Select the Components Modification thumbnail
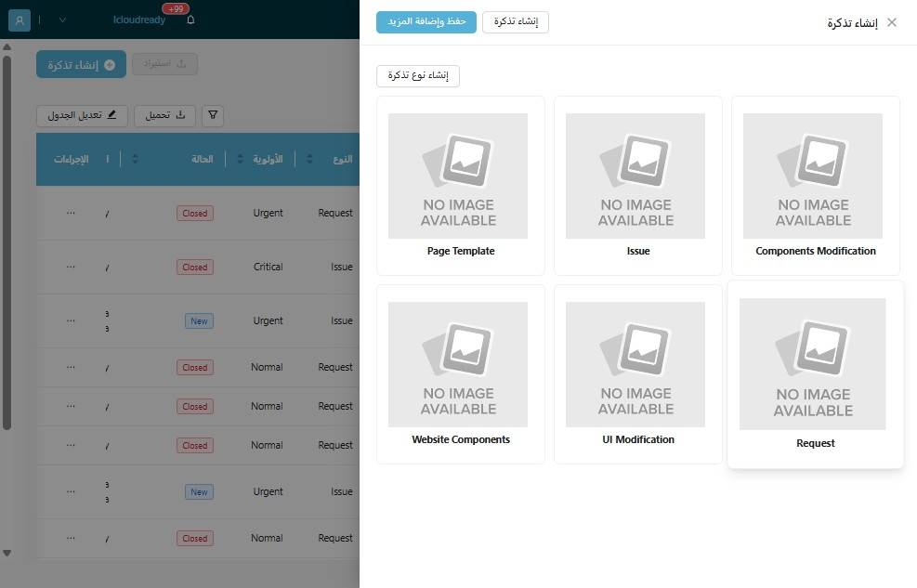The image size is (917, 588). click(x=813, y=176)
